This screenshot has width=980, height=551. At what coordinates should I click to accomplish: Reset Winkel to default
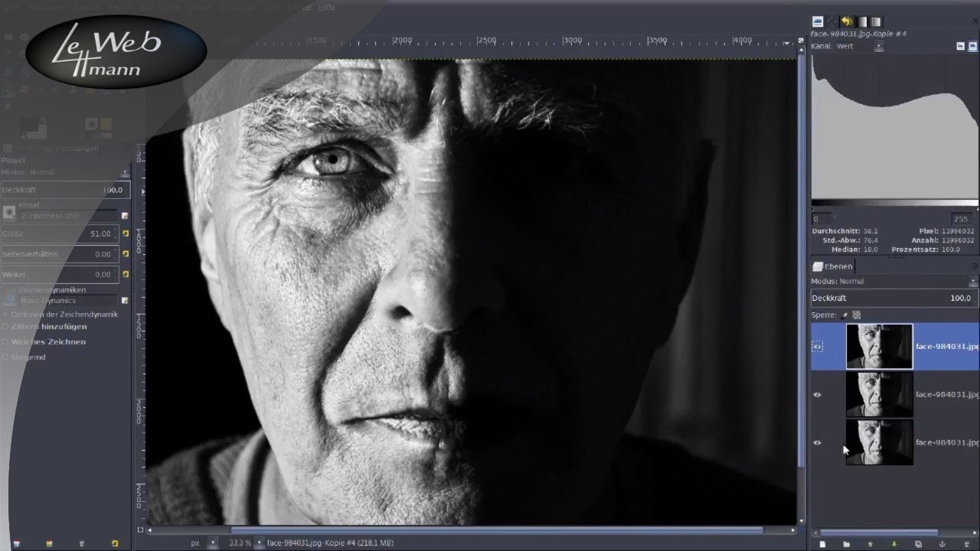(126, 274)
